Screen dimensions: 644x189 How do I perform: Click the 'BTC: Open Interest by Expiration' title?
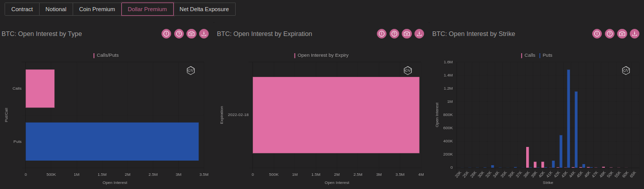[x=265, y=34]
